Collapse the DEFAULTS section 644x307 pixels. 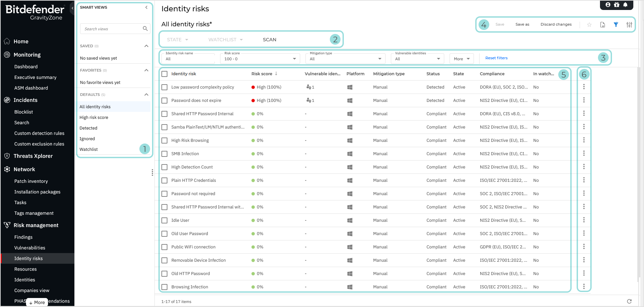point(146,95)
